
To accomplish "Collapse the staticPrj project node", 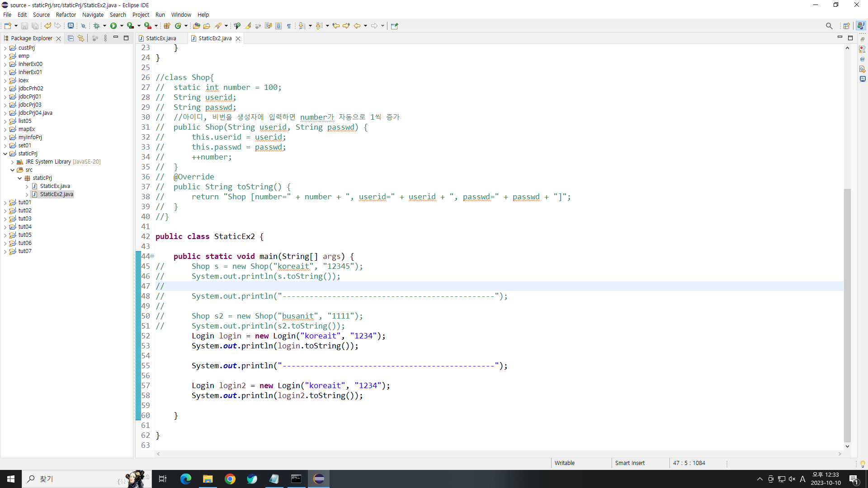I will pos(5,154).
